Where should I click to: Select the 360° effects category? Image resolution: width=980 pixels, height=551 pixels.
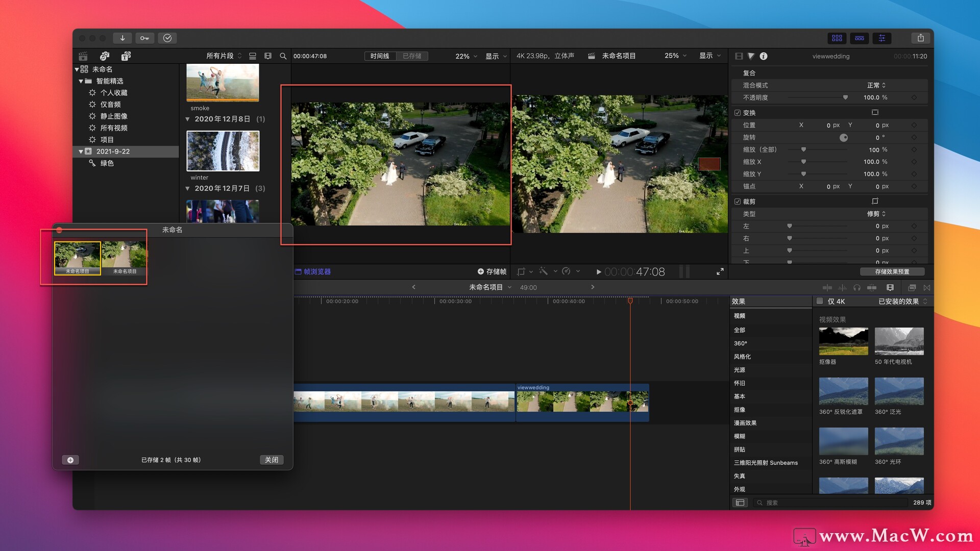click(x=740, y=343)
